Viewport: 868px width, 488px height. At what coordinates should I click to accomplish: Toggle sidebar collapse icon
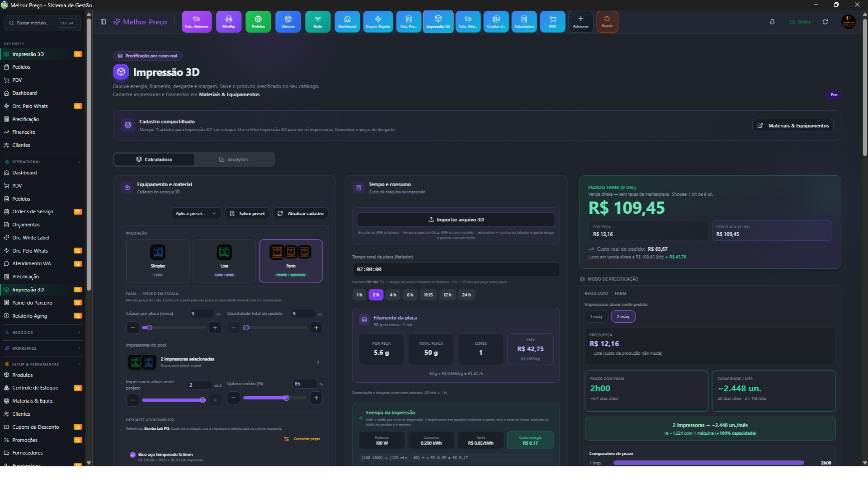tap(103, 22)
